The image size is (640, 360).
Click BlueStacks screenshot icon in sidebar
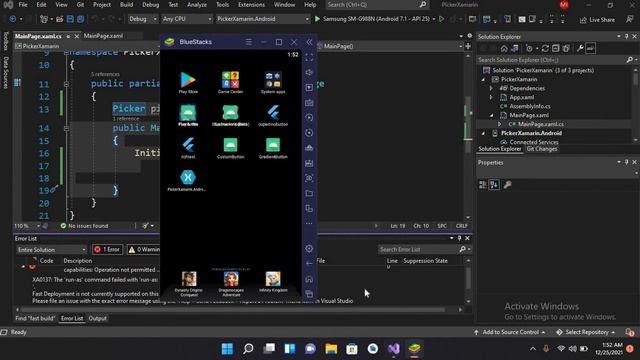(309, 178)
